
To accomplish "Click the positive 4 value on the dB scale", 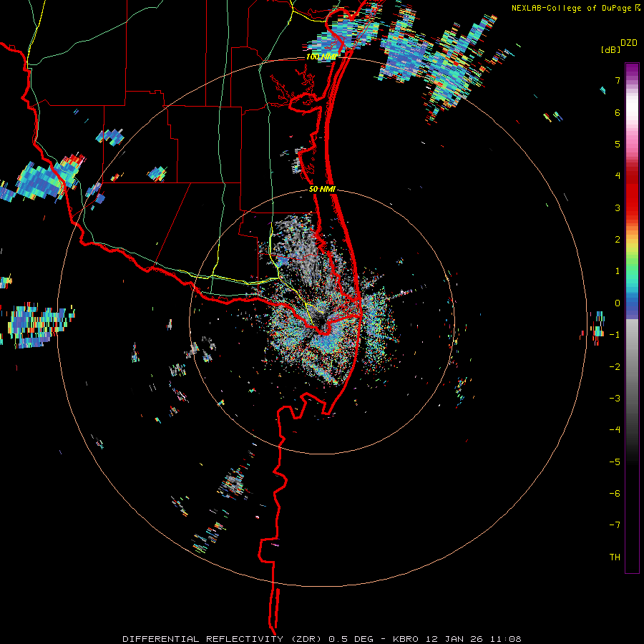I will pos(618,176).
